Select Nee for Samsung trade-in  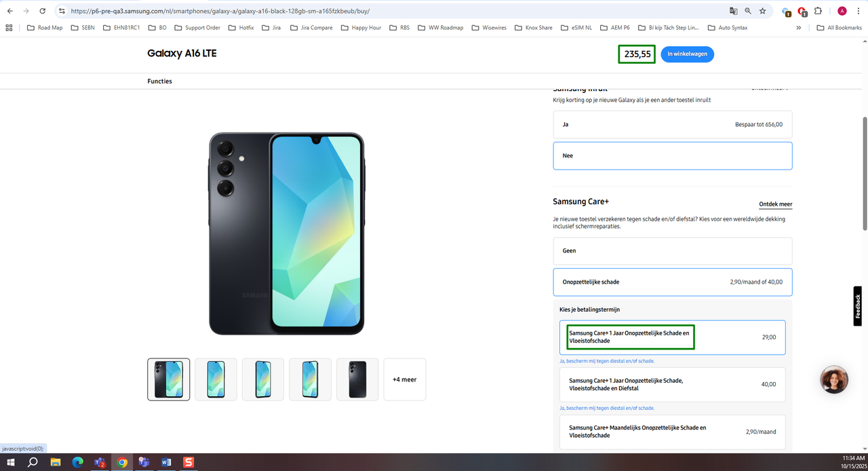pos(673,155)
